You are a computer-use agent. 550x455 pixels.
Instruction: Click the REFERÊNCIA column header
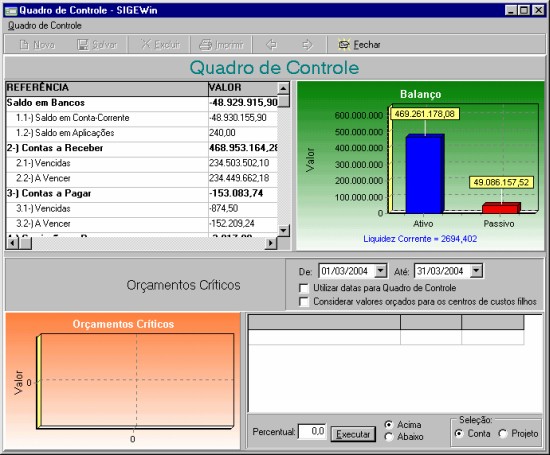(107, 88)
